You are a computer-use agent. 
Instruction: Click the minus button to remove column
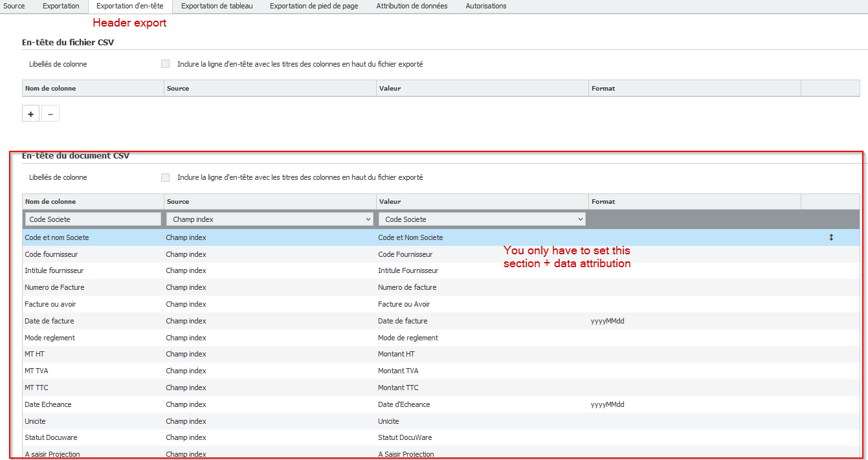coord(50,114)
